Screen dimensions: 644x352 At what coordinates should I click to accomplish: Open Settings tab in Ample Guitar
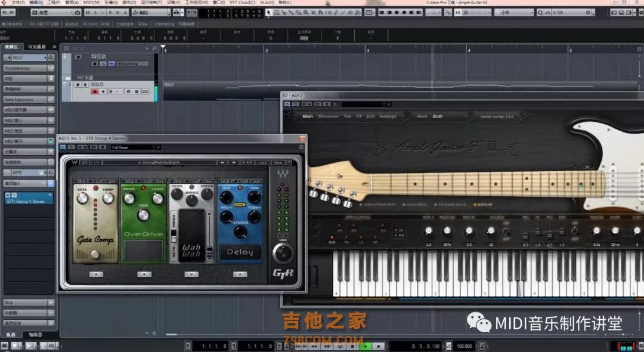coord(388,116)
